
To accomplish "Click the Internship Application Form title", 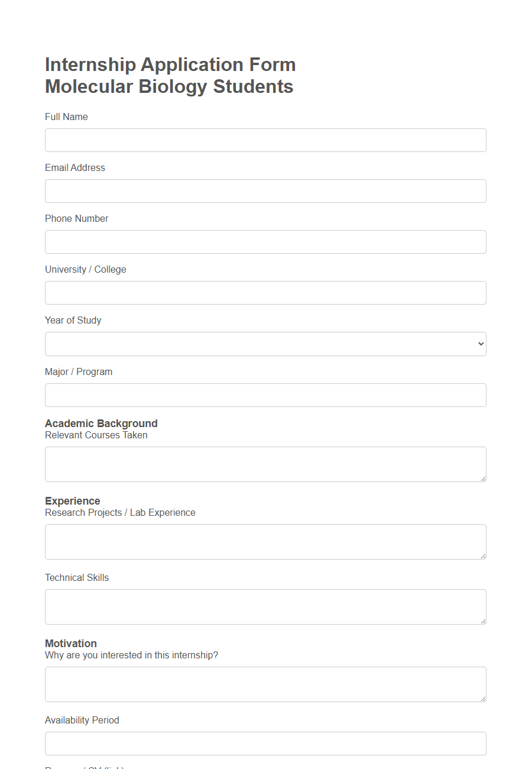I will click(x=170, y=64).
